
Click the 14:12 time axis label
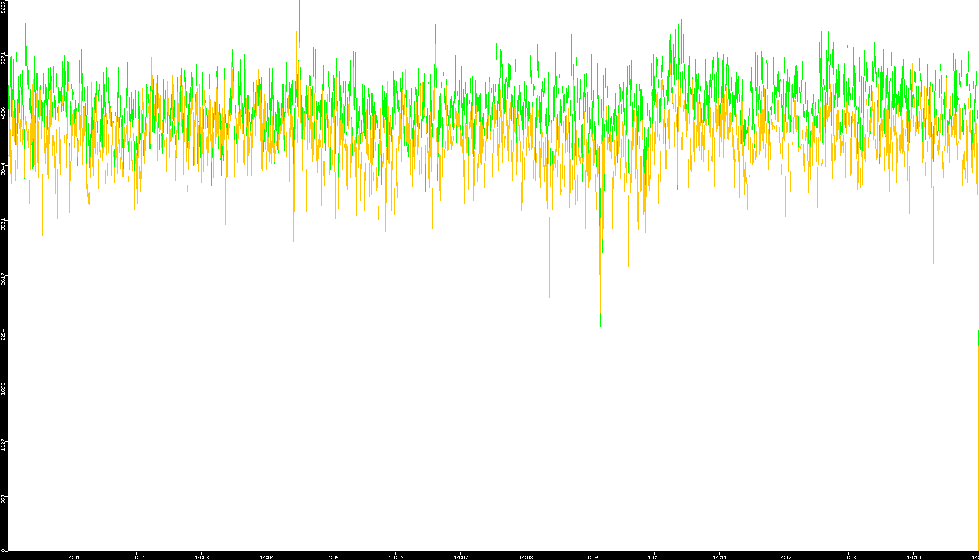pos(784,557)
